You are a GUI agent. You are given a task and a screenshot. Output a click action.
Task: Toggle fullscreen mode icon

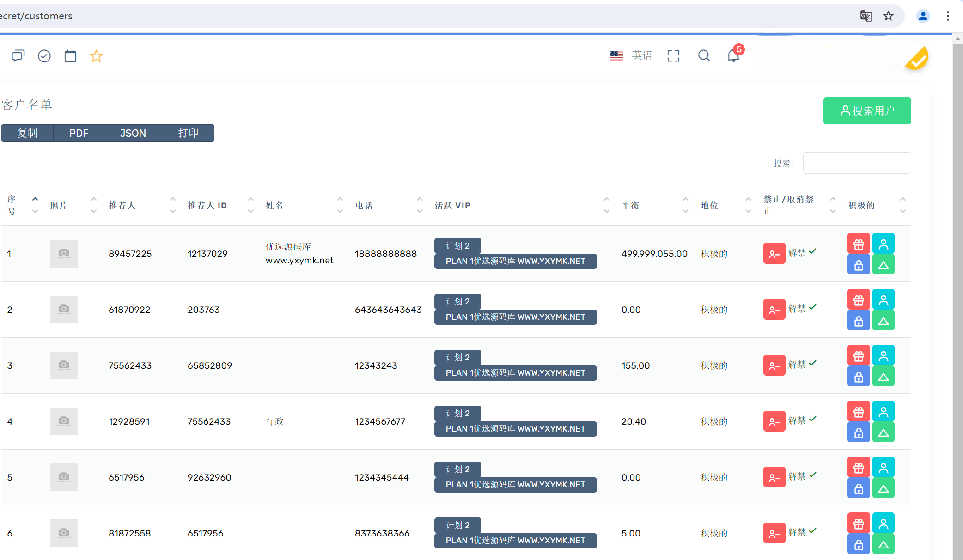[x=673, y=56]
